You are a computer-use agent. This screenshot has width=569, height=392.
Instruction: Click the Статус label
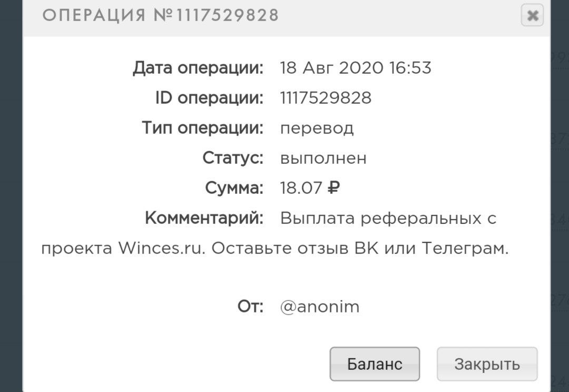[x=233, y=158]
